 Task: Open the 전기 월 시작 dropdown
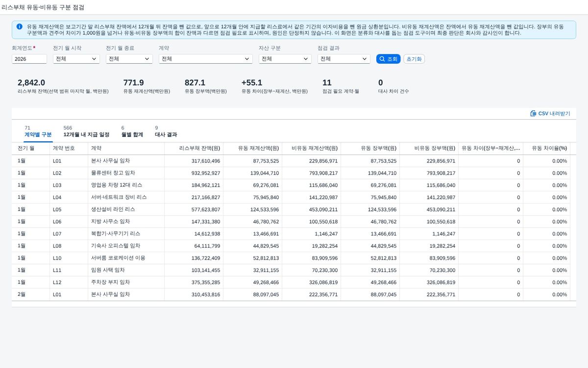pos(76,59)
